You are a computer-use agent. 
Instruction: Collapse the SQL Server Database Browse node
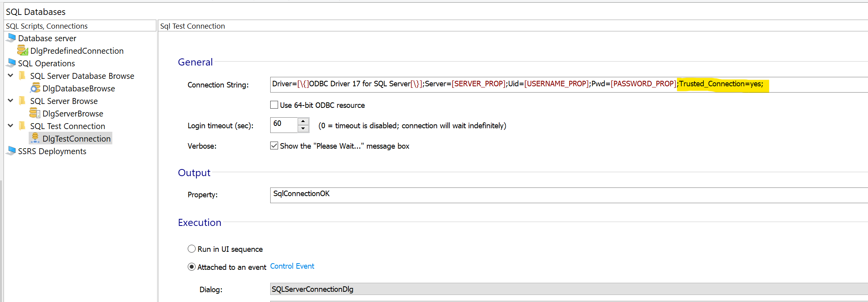[x=11, y=75]
